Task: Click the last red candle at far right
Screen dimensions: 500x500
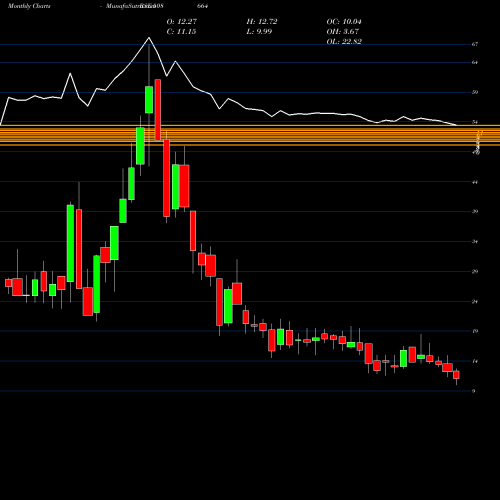Action: pos(456,375)
